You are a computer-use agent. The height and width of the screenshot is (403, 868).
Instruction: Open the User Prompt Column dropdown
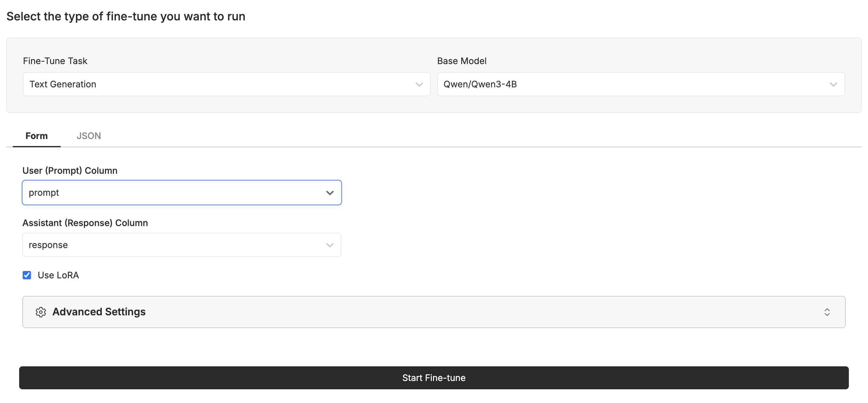175,193
